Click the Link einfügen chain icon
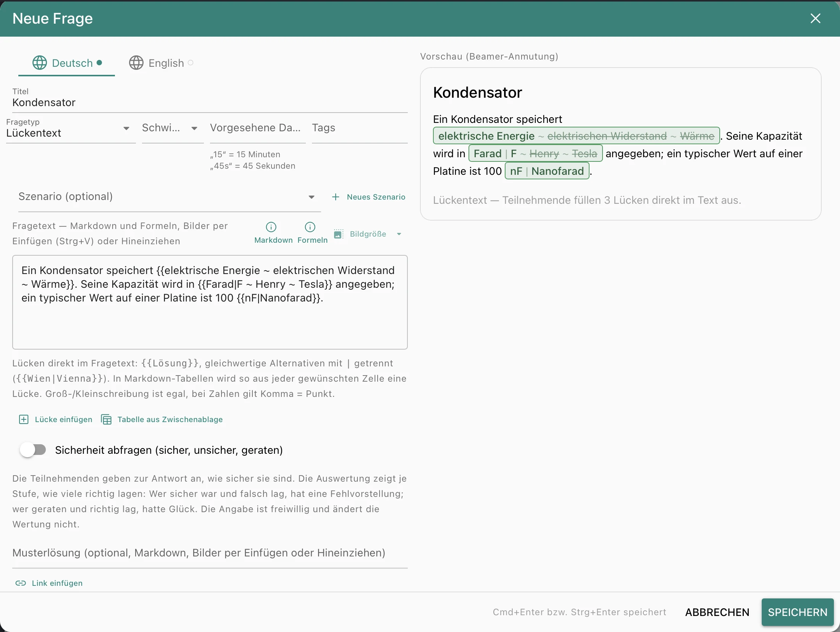 (21, 583)
